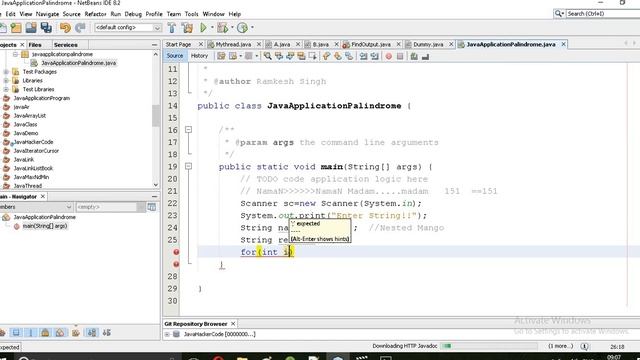Click the Shift Line Right icon in editor toolbar
The width and height of the screenshot is (640, 360).
pos(374,56)
